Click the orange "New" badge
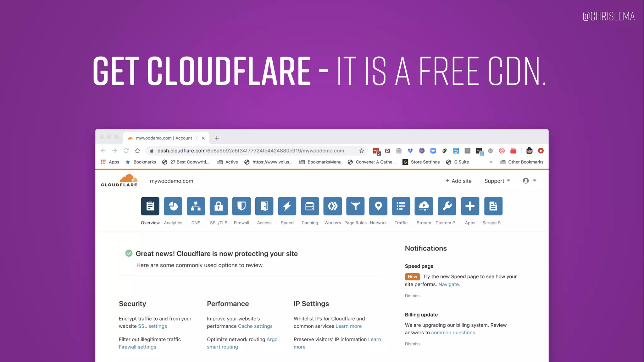The height and width of the screenshot is (362, 644). coord(412,277)
